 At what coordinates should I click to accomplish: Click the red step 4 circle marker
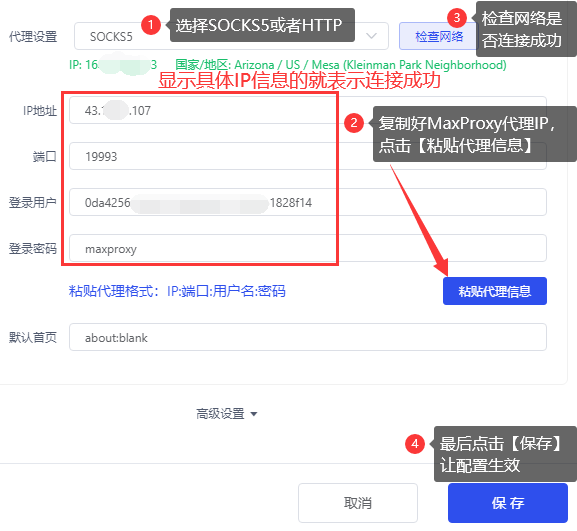[415, 444]
